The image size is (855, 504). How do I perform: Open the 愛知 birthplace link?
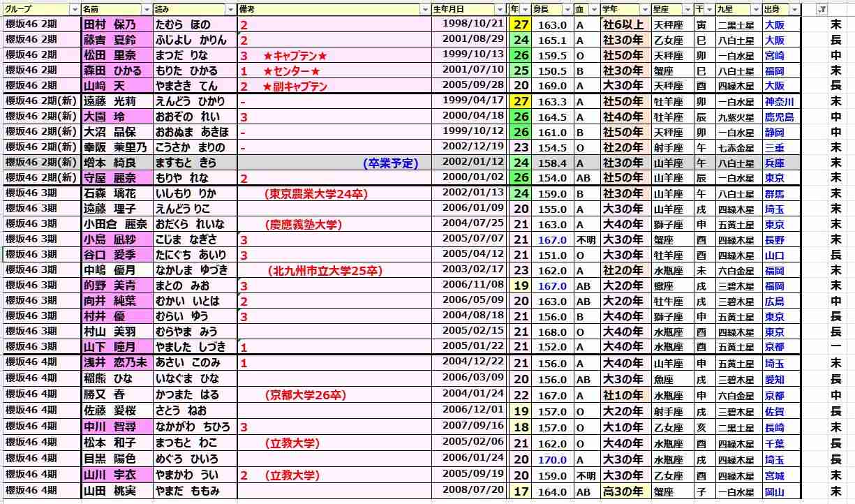tap(774, 379)
